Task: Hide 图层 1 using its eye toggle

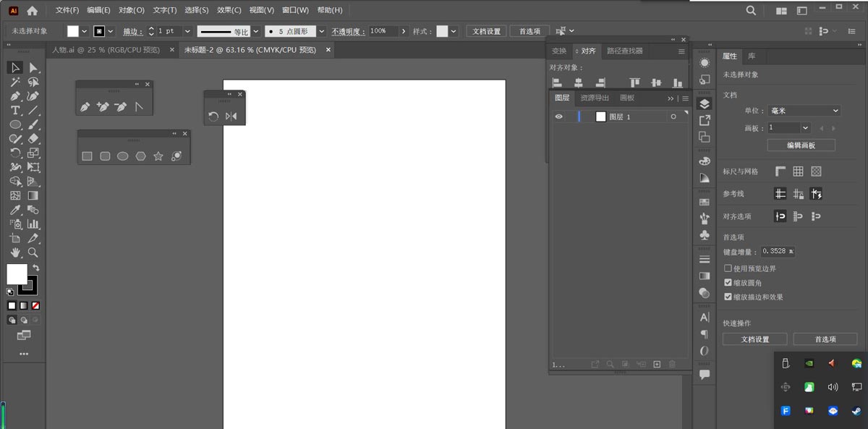Action: tap(559, 116)
